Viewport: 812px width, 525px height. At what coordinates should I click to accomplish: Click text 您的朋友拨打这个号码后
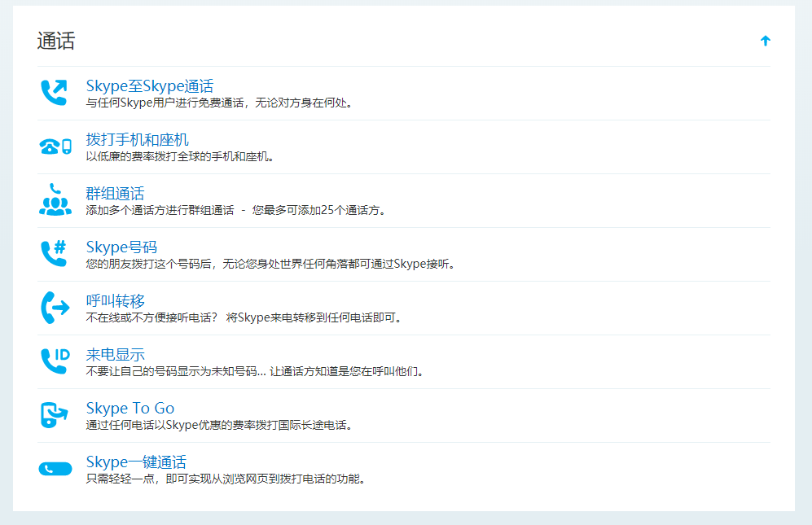coord(148,264)
